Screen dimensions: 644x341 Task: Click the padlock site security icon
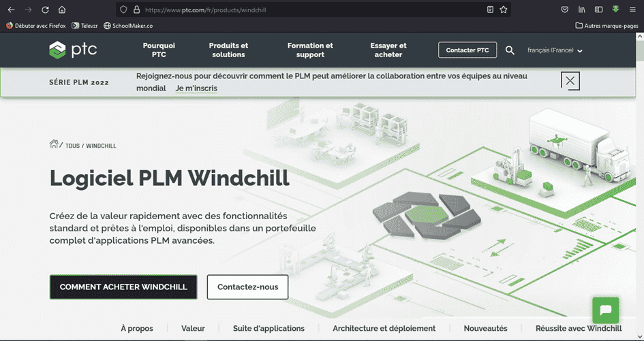(x=137, y=10)
